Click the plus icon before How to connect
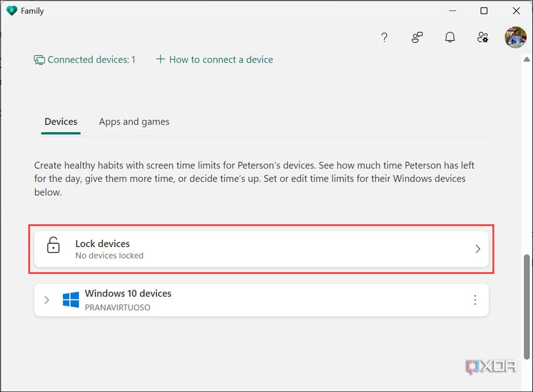This screenshot has height=392, width=533. point(160,59)
